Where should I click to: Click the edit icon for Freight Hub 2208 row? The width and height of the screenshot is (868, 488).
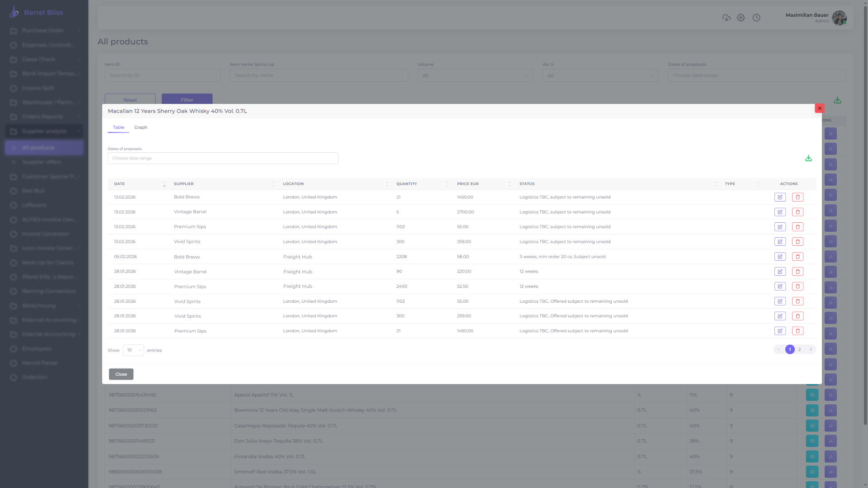(780, 257)
